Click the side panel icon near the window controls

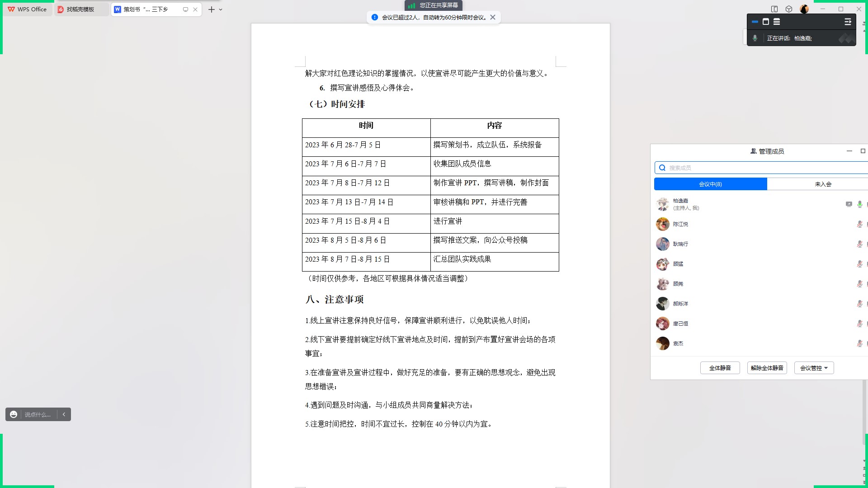click(x=775, y=9)
